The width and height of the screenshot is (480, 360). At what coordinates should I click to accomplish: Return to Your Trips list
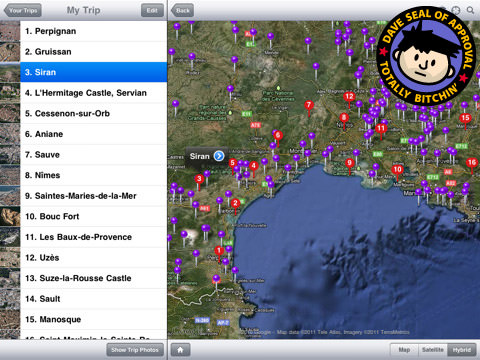click(x=23, y=10)
